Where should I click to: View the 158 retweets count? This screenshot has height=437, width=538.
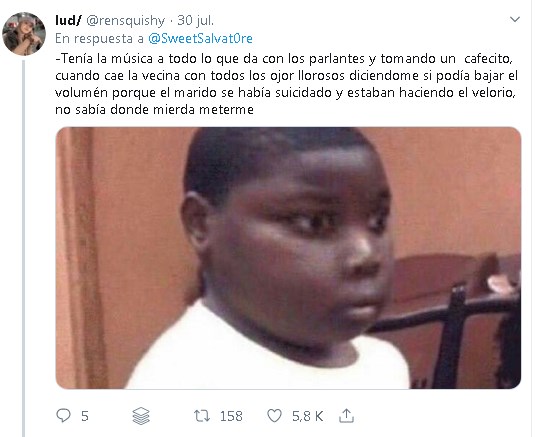(x=231, y=416)
